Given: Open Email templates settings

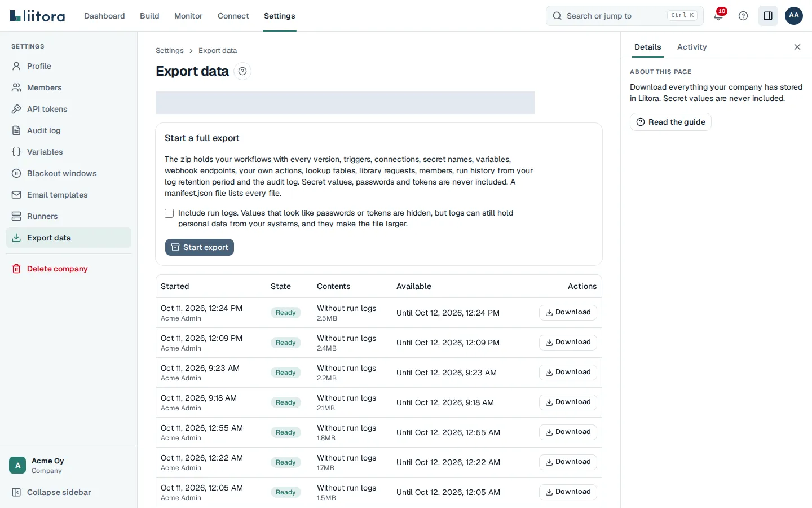Looking at the screenshot, I should pyautogui.click(x=68, y=195).
